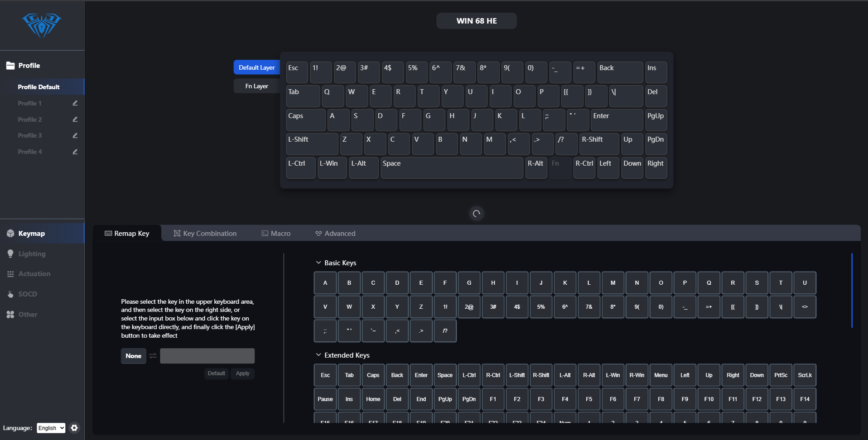Open the Language dropdown

(x=51, y=428)
